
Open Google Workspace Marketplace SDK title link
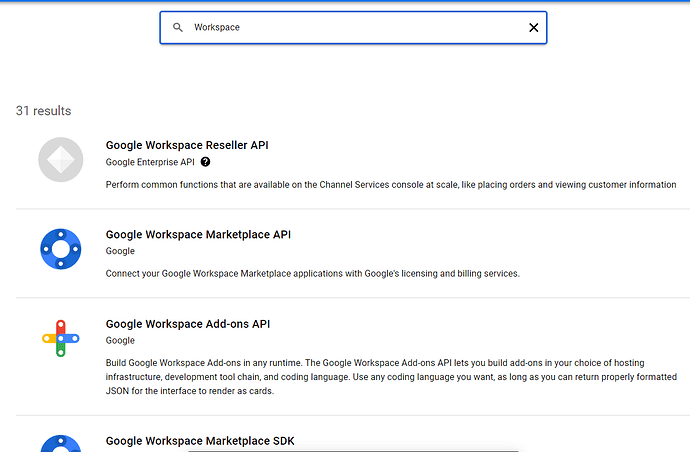pos(200,441)
